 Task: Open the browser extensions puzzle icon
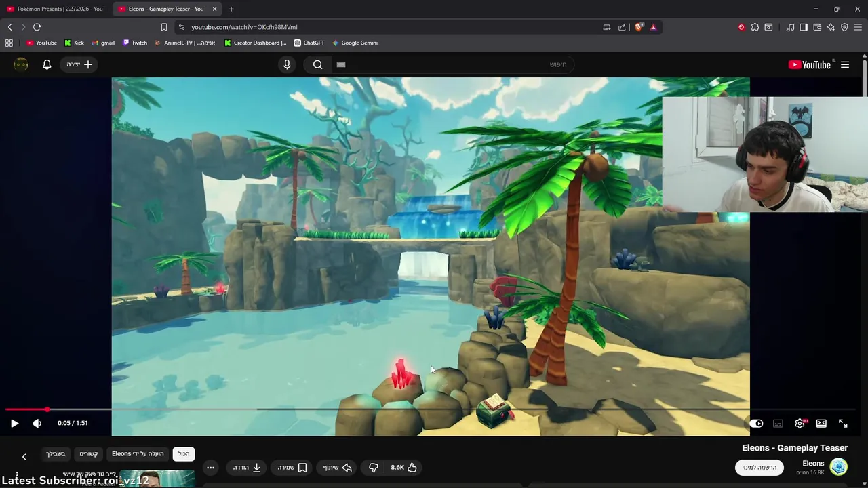[755, 27]
